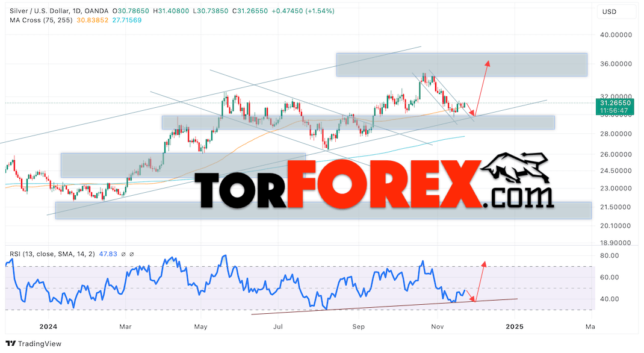Click the 24.50000 price axis label

pyautogui.click(x=616, y=171)
